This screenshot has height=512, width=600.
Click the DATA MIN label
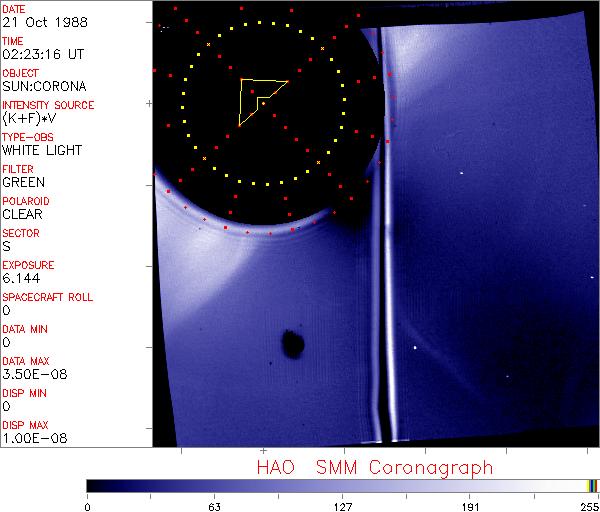[25, 329]
